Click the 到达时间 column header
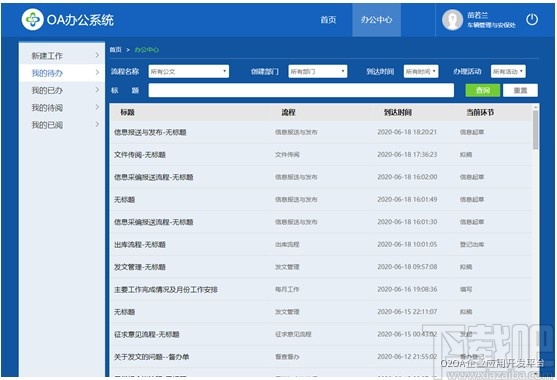The width and height of the screenshot is (557, 380). point(398,113)
